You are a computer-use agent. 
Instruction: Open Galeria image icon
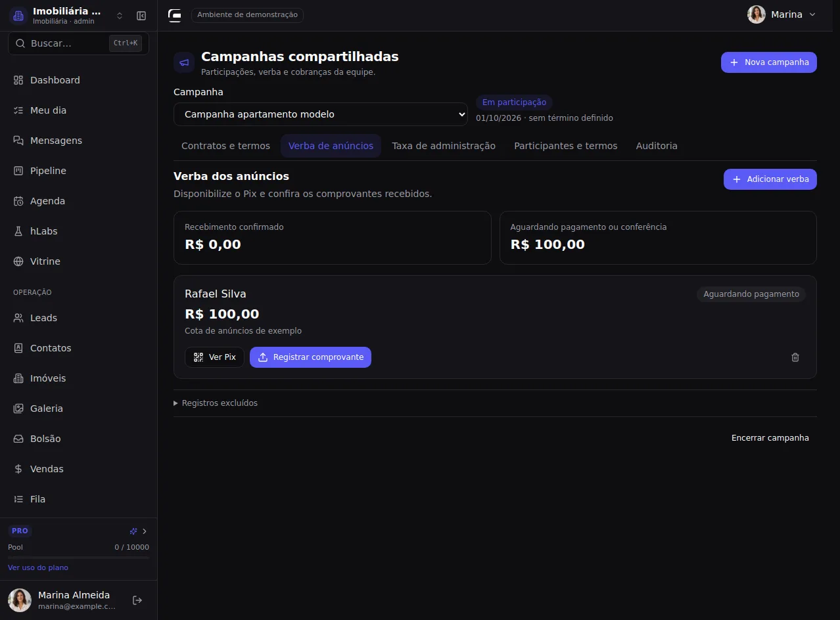pyautogui.click(x=18, y=409)
